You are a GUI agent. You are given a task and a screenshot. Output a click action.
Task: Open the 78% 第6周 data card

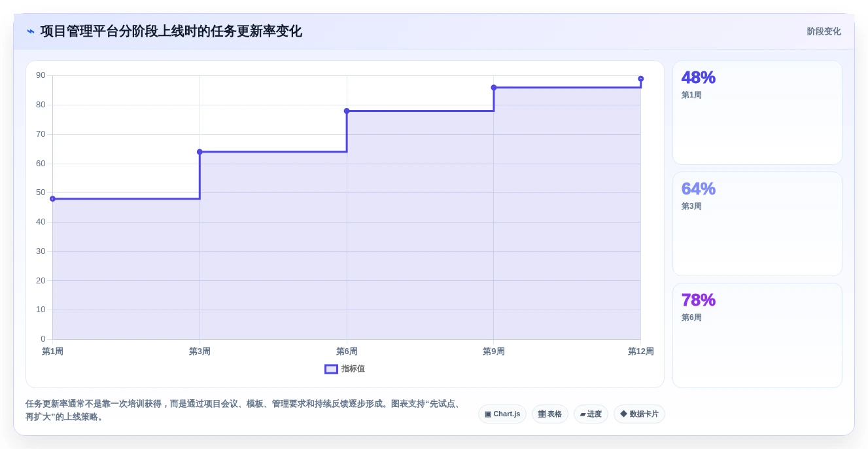pos(757,335)
